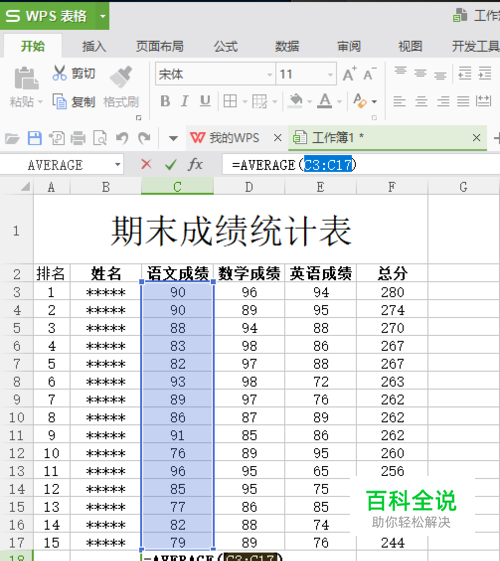Click the decrease indent icon
Image resolution: width=500 pixels, height=561 pixels.
(x=465, y=73)
